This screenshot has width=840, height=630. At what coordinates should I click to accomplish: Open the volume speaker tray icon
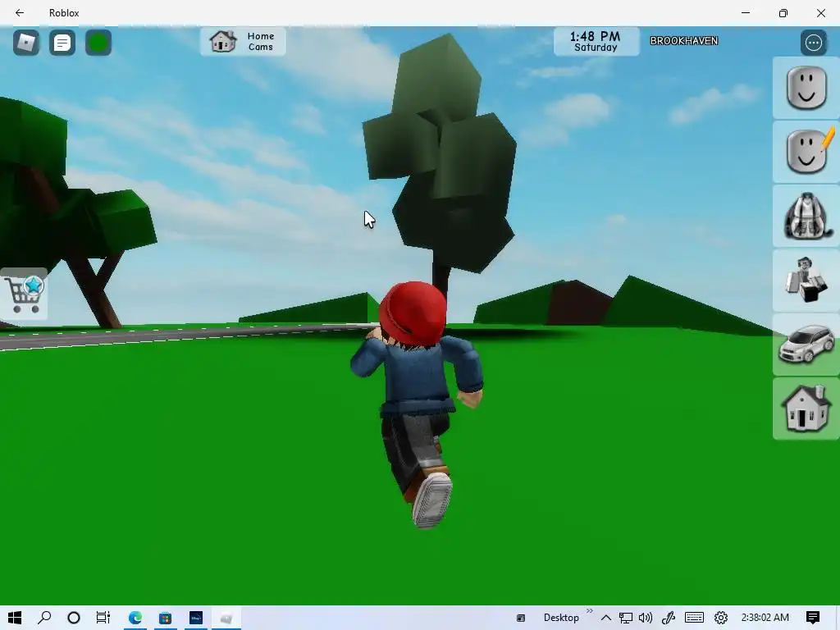pyautogui.click(x=646, y=618)
